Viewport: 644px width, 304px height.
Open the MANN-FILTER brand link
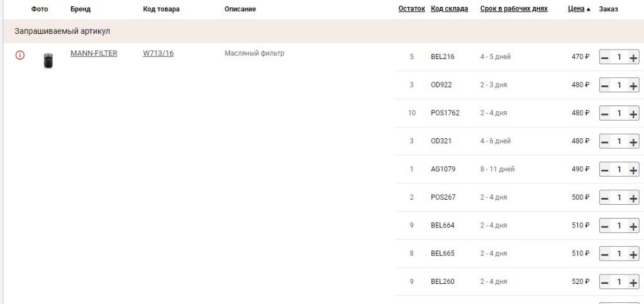[94, 53]
